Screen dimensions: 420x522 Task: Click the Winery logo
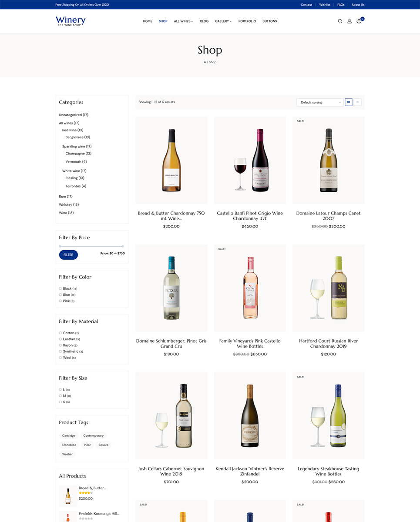(71, 21)
